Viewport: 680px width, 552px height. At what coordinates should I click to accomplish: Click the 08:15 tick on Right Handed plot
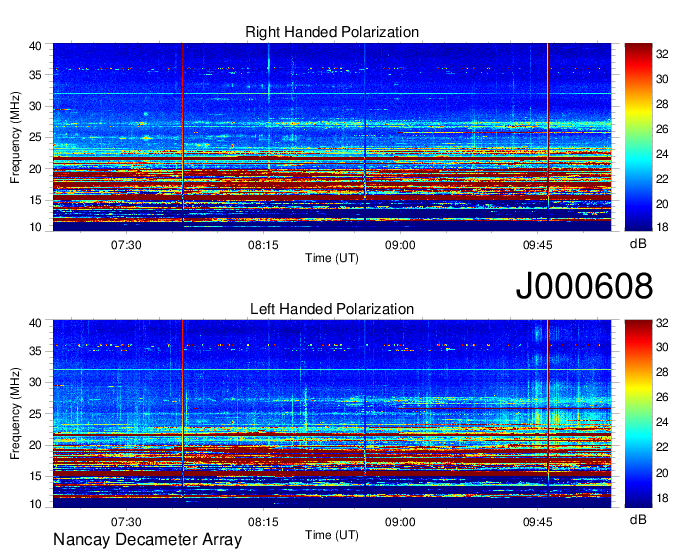(x=263, y=245)
